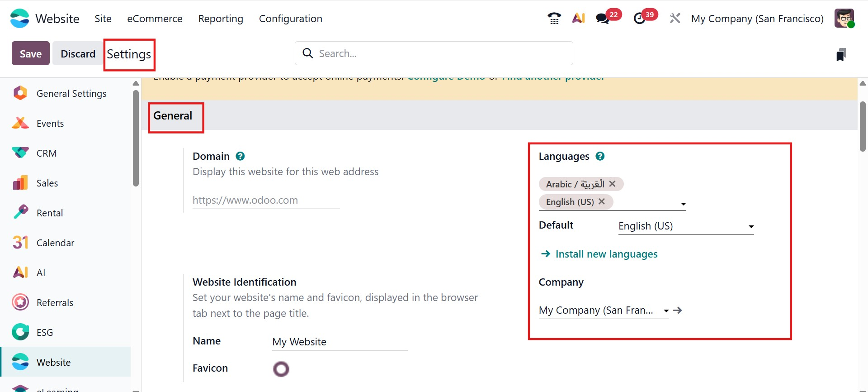The image size is (868, 392).
Task: Select CRM in settings sidebar
Action: click(x=47, y=153)
